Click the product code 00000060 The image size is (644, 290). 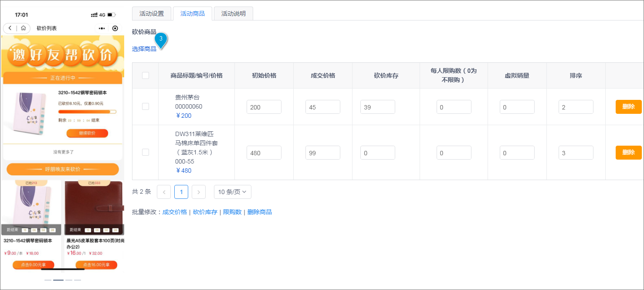tap(189, 106)
